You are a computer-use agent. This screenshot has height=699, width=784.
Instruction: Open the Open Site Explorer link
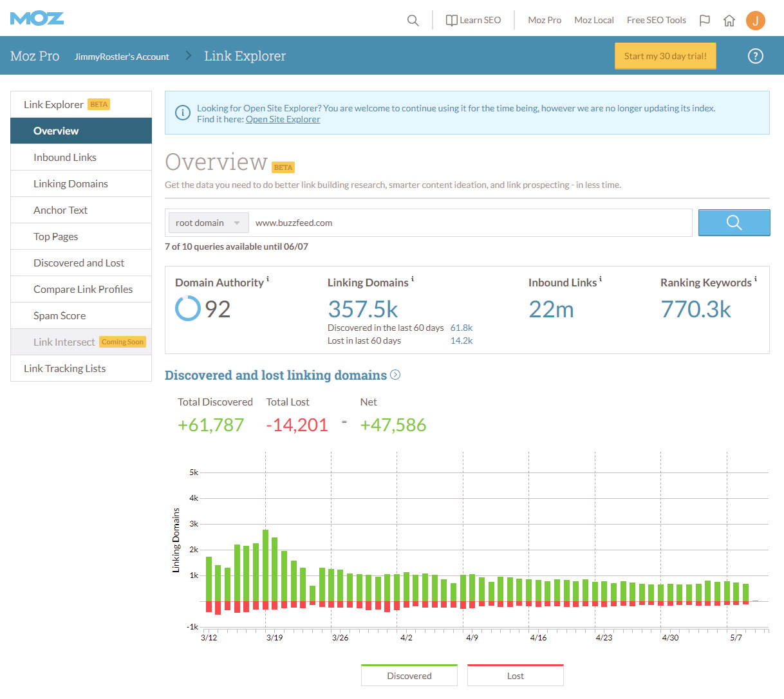click(283, 118)
